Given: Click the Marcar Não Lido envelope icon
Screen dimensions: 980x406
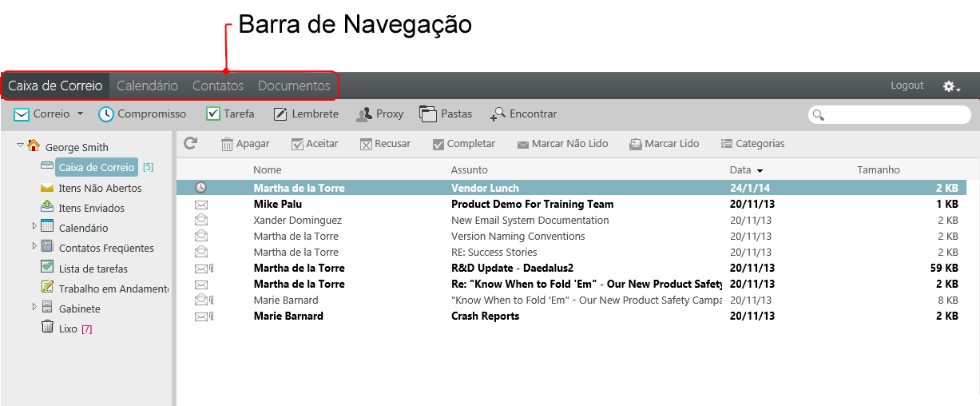Looking at the screenshot, I should pyautogui.click(x=523, y=145).
